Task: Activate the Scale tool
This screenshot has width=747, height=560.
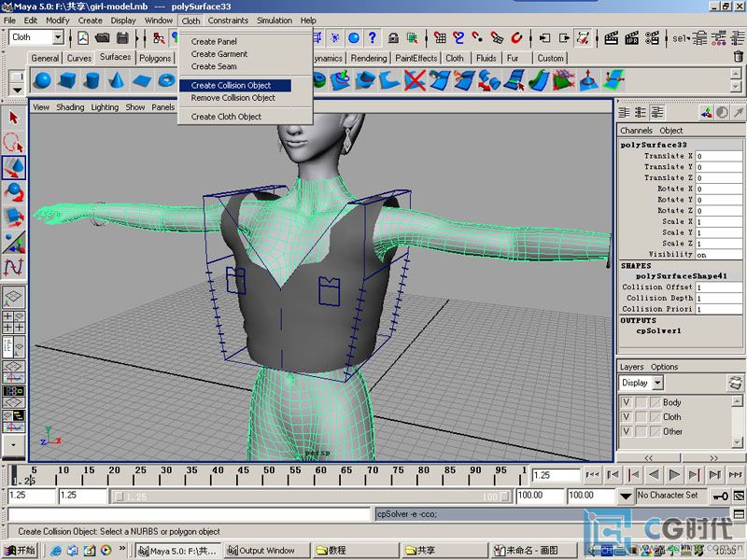Action: click(13, 217)
